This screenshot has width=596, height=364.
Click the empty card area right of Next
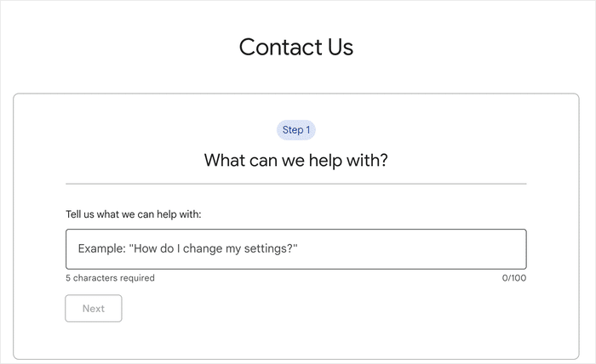[341, 309]
